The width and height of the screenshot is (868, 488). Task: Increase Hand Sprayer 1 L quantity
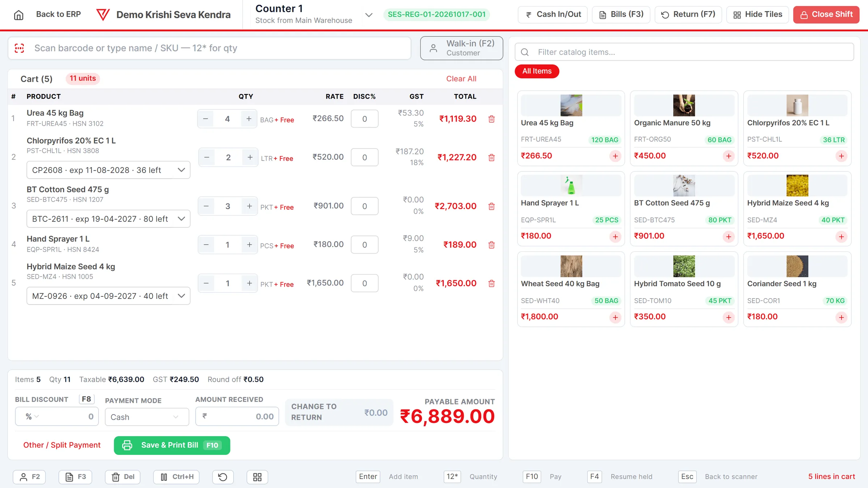(x=250, y=245)
